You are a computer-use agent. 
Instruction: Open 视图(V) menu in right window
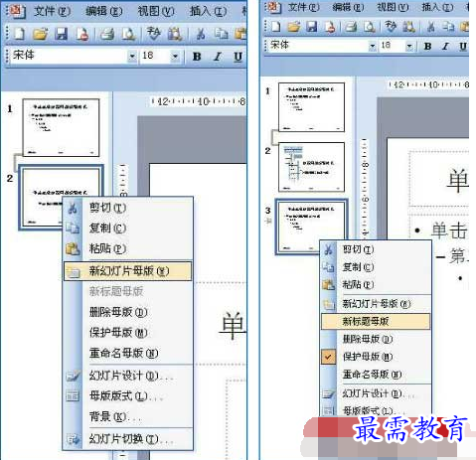point(393,7)
